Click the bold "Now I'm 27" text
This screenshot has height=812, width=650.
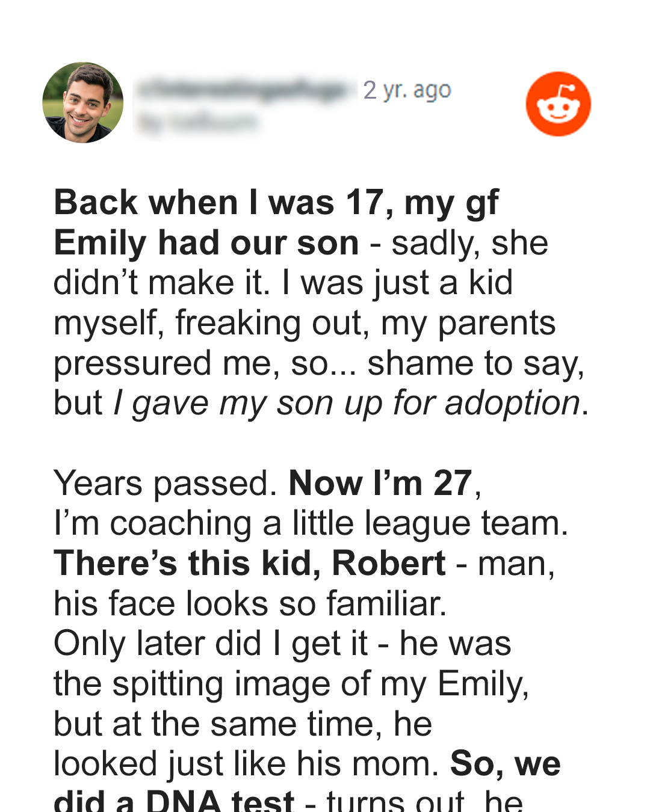click(380, 484)
